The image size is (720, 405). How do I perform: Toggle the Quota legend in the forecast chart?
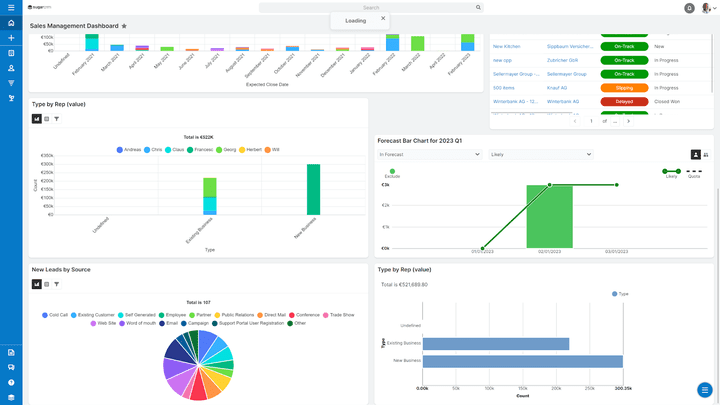pos(693,175)
